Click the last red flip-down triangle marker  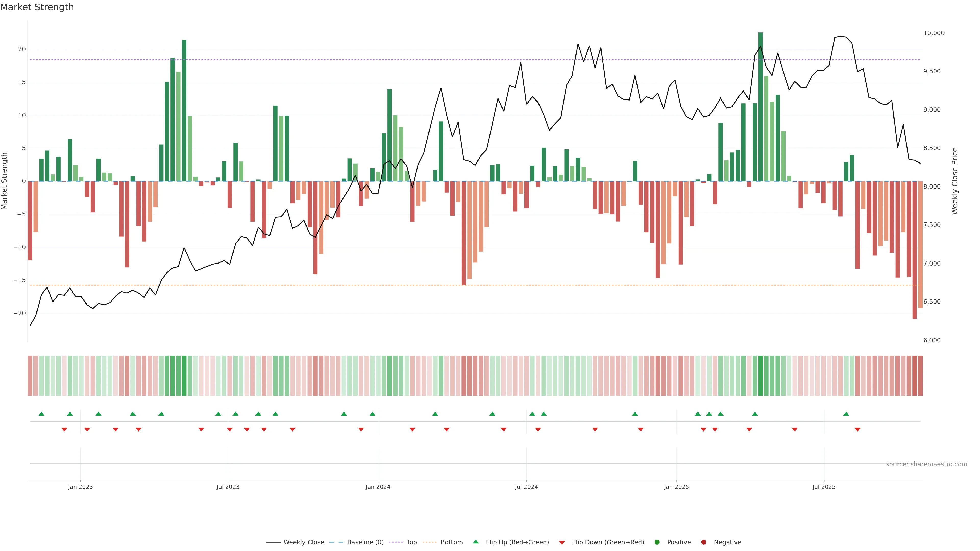point(857,429)
